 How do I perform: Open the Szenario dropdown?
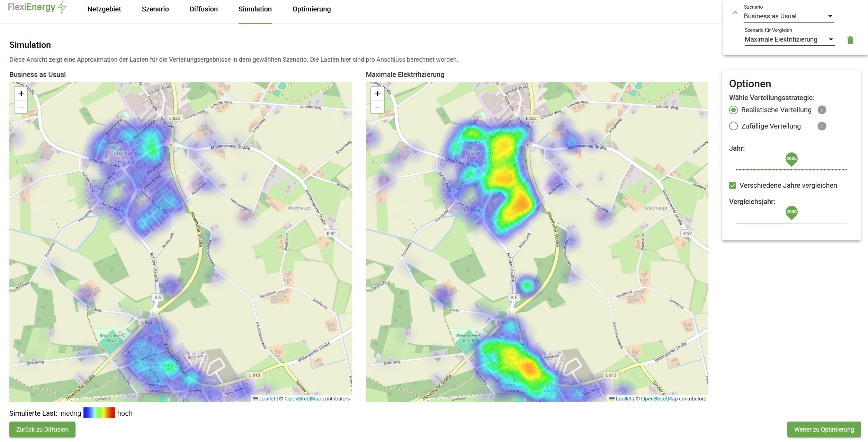tap(788, 16)
